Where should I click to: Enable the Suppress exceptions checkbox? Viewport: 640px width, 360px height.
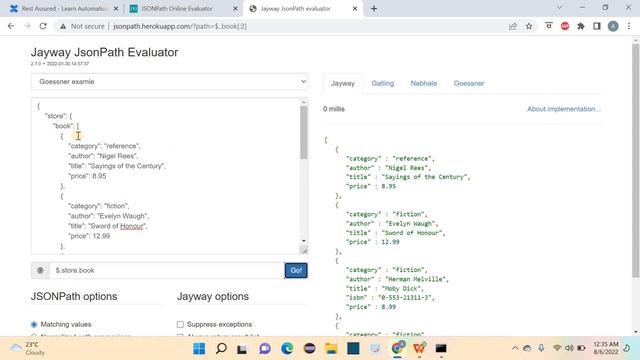click(x=180, y=324)
